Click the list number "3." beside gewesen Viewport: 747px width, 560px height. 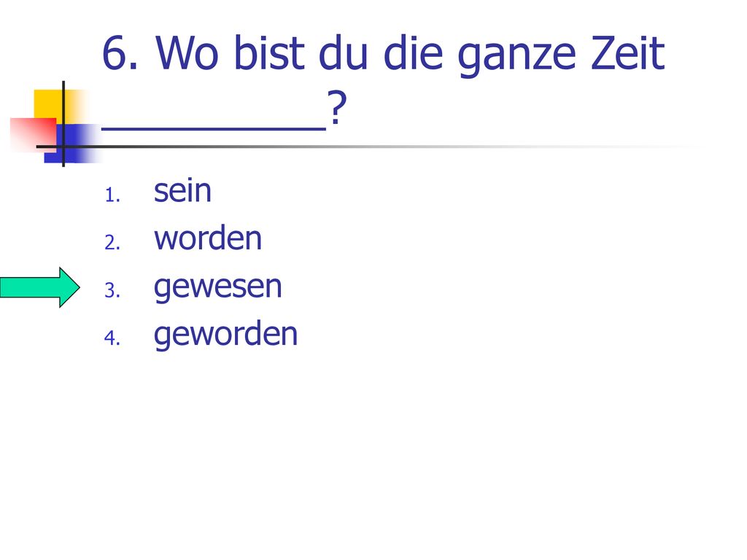[112, 290]
